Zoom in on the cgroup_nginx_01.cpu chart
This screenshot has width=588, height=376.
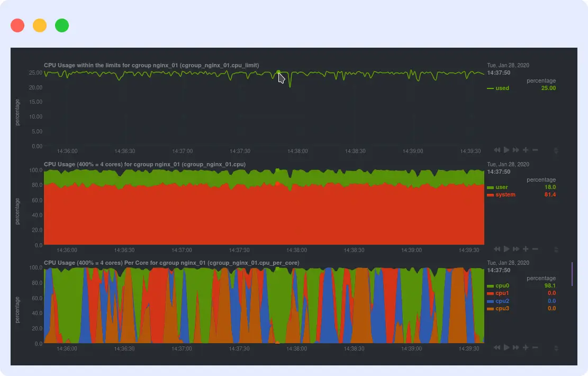click(525, 248)
